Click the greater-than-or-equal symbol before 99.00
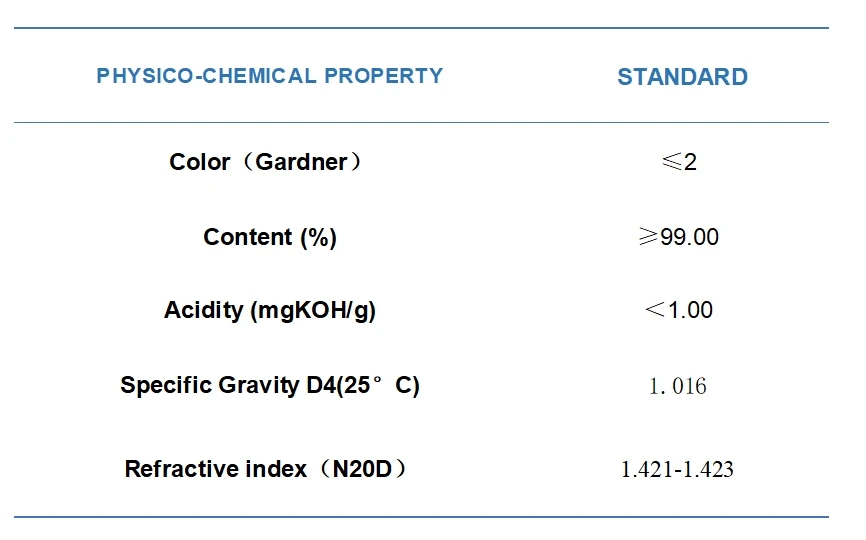This screenshot has width=866, height=540. click(649, 236)
